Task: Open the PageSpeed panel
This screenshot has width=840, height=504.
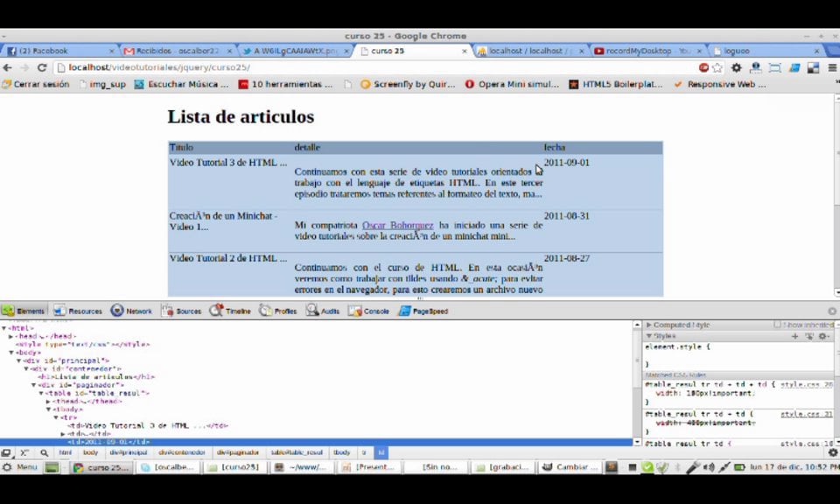Action: click(x=423, y=311)
